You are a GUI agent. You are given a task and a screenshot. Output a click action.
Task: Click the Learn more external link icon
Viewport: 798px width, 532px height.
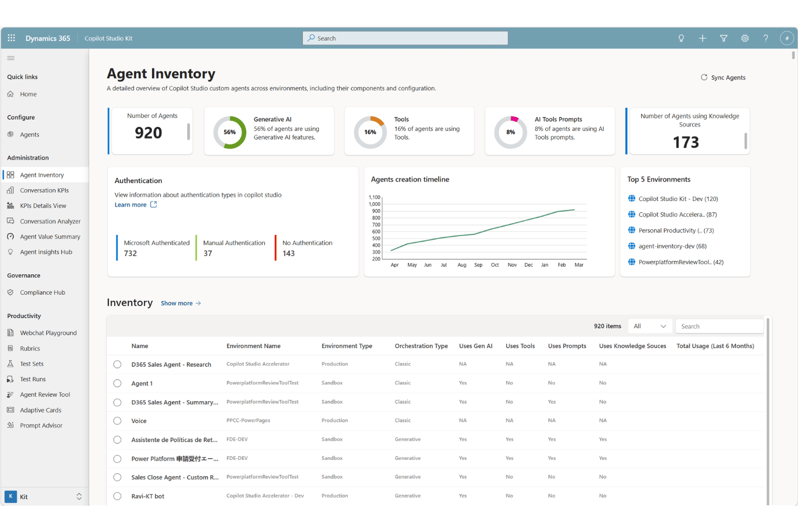[154, 204]
